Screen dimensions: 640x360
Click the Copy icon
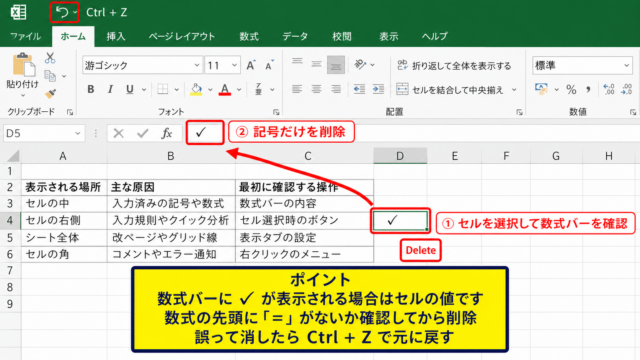(50, 76)
